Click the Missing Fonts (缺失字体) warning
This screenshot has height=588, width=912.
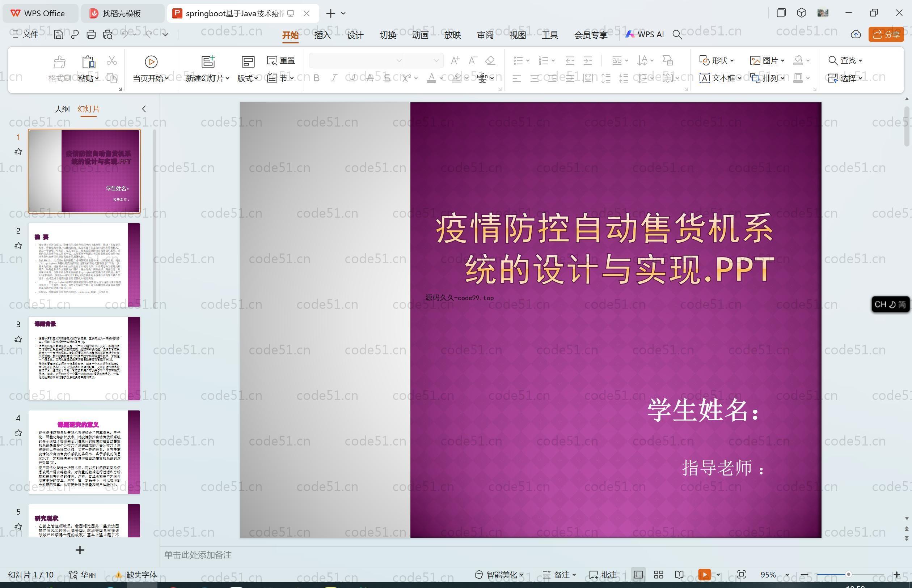(136, 575)
